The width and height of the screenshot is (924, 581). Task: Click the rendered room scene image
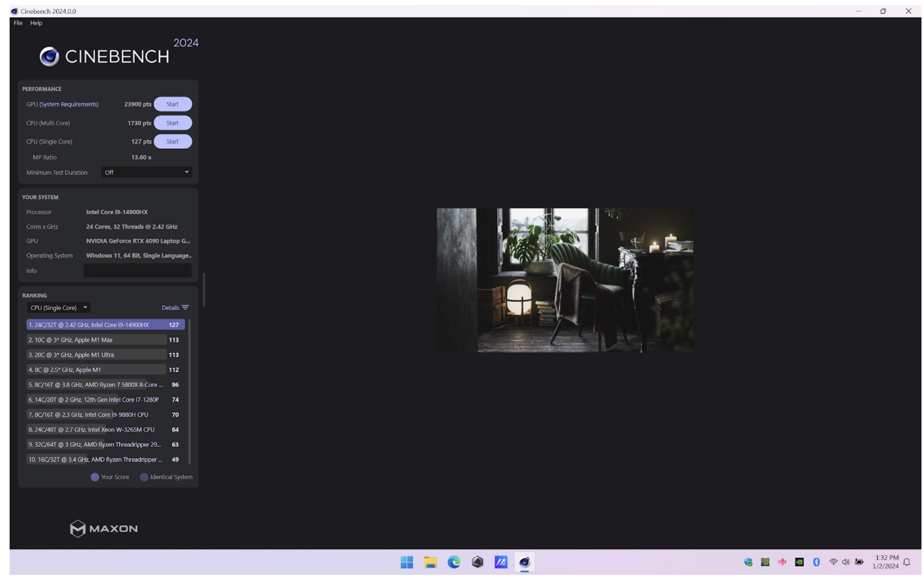pyautogui.click(x=565, y=280)
